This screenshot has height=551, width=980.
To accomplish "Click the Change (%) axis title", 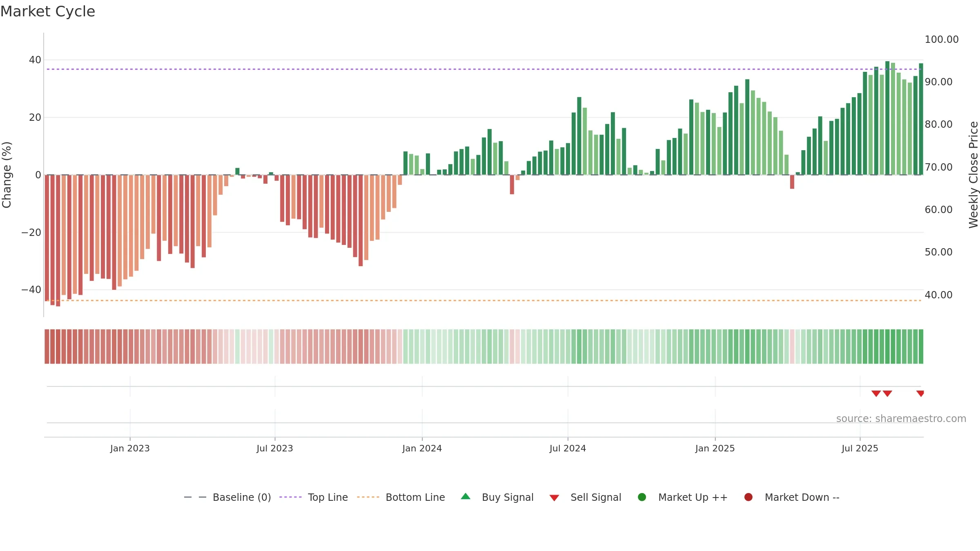I will [x=7, y=175].
